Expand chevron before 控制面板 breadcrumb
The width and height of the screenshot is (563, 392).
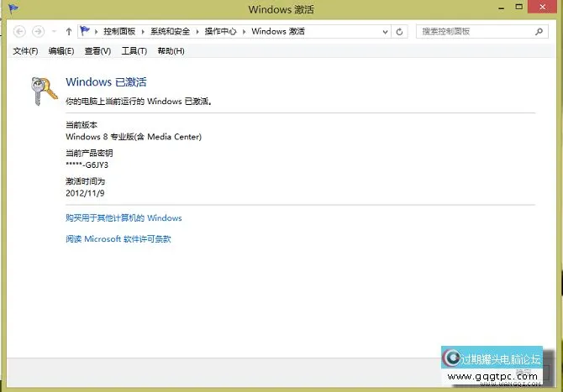(x=97, y=32)
